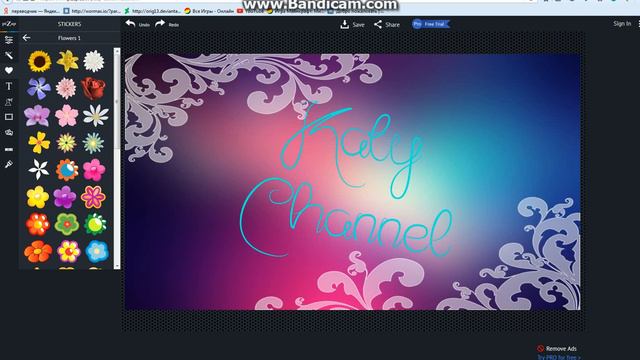Add the green flower with red center sticker
The image size is (640, 360).
(x=67, y=224)
